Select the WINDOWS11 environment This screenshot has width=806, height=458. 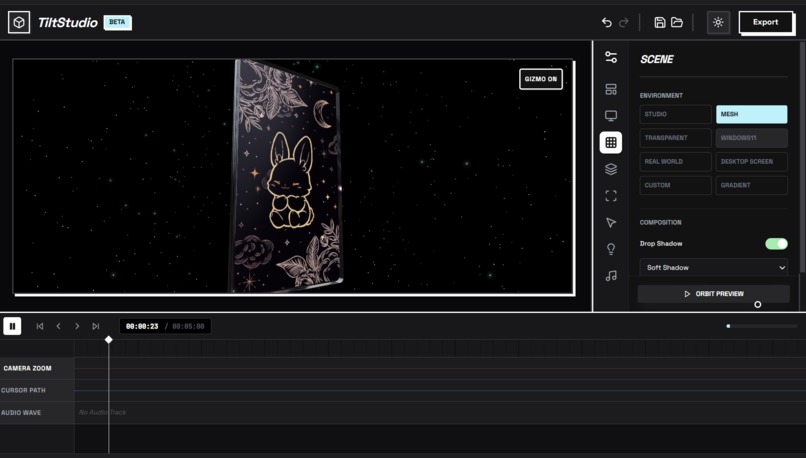tap(752, 138)
